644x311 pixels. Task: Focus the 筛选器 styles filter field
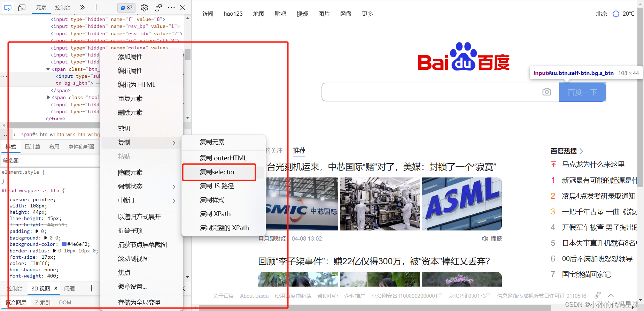coord(51,161)
